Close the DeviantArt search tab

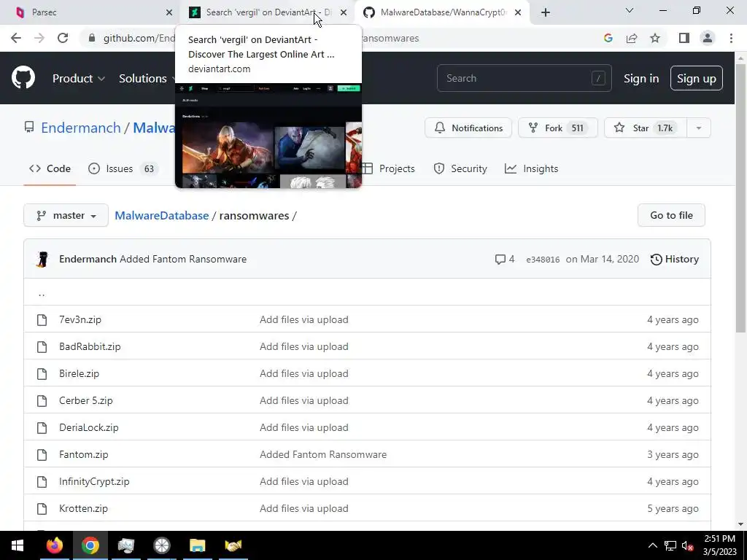tap(344, 12)
